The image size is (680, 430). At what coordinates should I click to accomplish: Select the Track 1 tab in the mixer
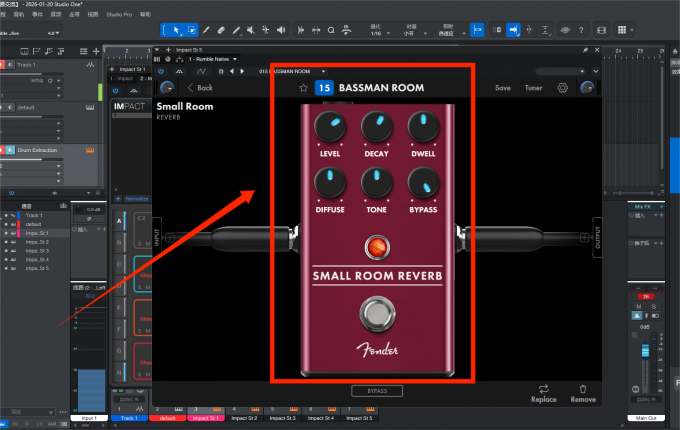click(129, 418)
